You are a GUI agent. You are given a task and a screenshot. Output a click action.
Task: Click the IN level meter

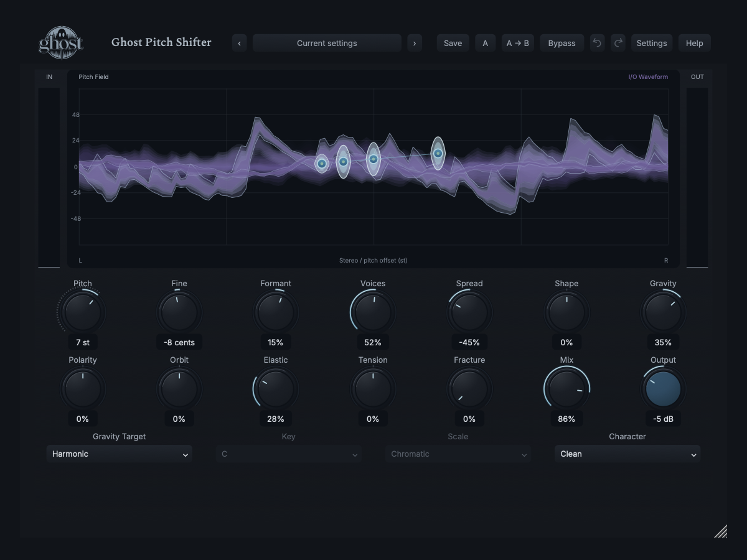[49, 177]
